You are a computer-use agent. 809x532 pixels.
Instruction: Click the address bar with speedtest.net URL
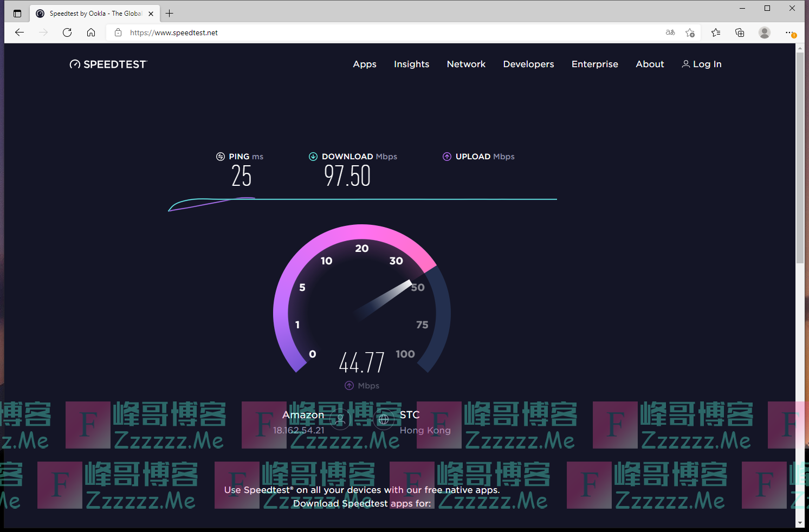pos(379,33)
